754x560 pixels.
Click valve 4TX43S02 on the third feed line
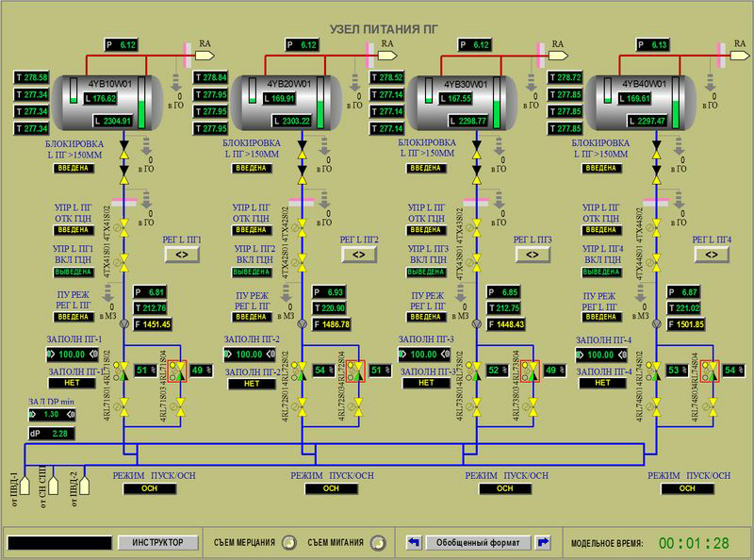point(477,227)
